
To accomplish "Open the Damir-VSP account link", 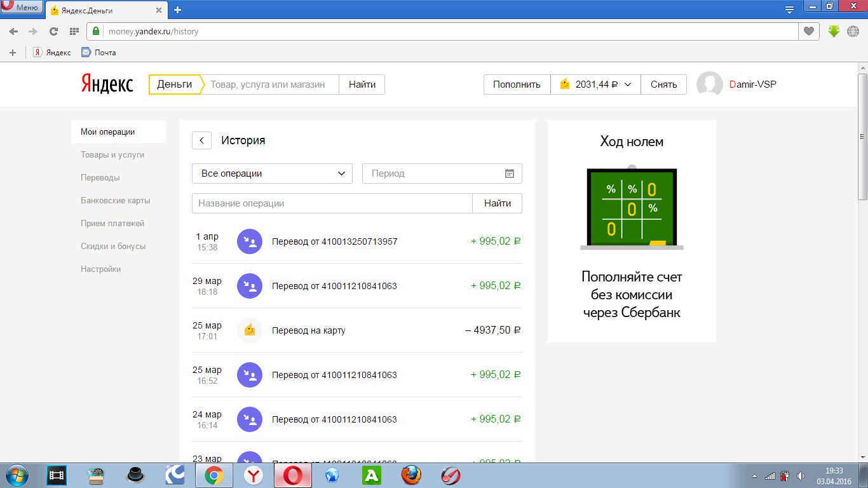I will click(753, 85).
